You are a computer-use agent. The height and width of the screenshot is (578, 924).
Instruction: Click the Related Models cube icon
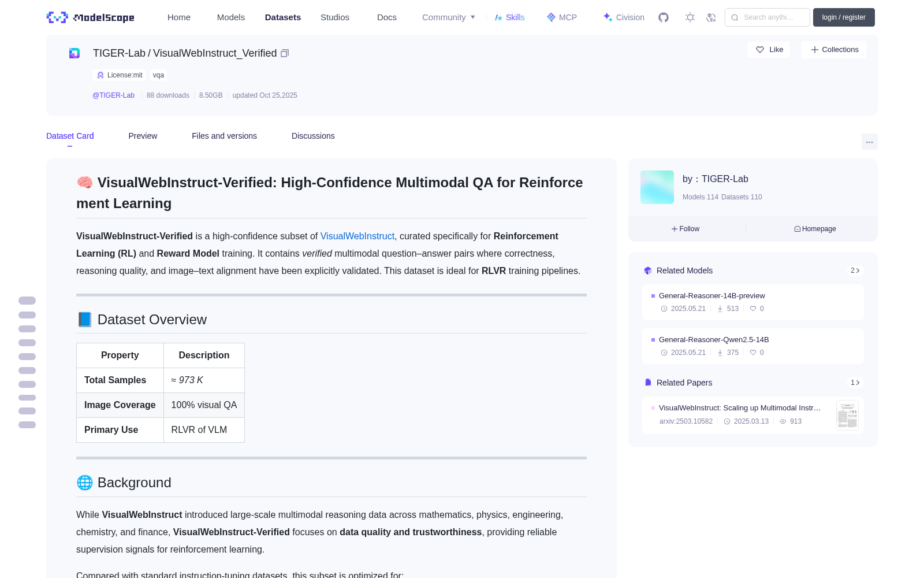(648, 271)
